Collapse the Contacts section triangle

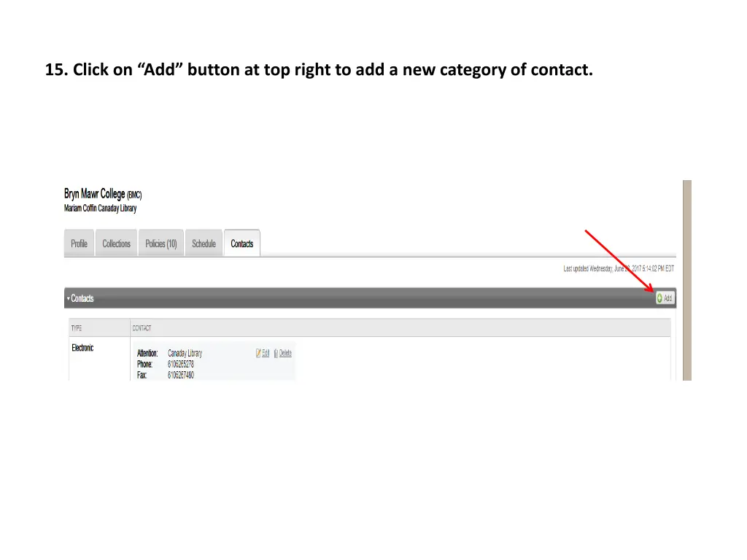[68, 298]
